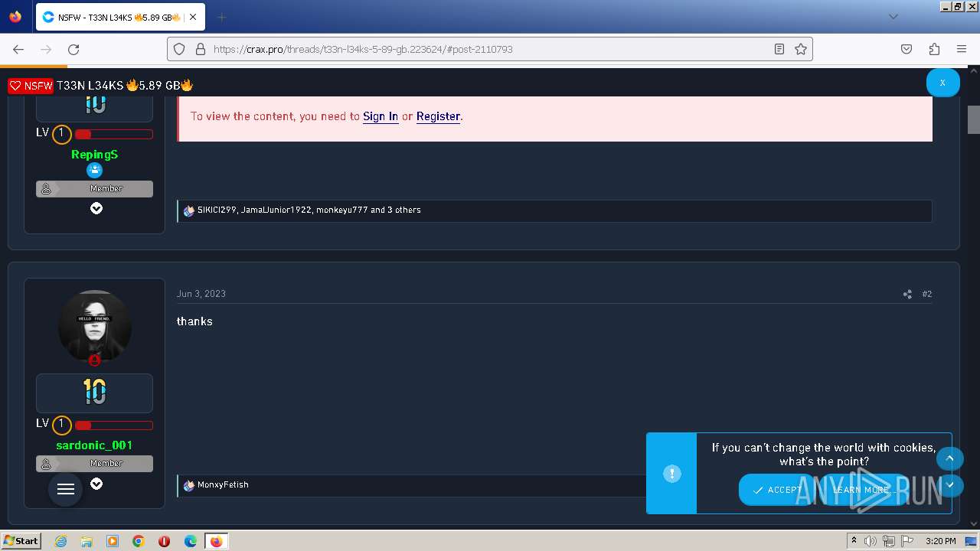Click reaction icon on sardonic_001 post
The width and height of the screenshot is (980, 551).
click(189, 485)
